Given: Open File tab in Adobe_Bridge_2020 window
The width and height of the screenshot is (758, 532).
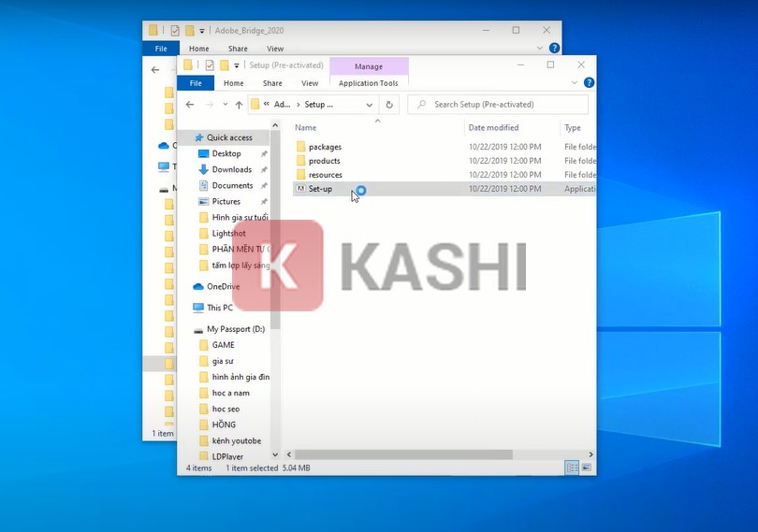Looking at the screenshot, I should point(161,49).
